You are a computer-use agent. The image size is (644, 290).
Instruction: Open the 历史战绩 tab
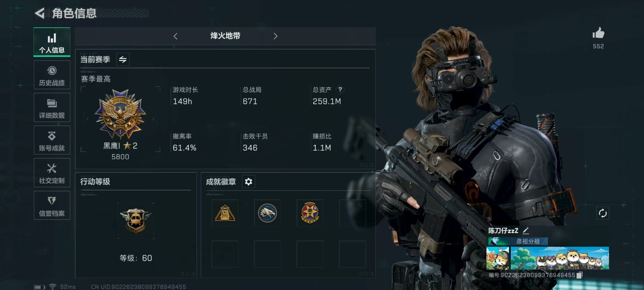coord(52,75)
